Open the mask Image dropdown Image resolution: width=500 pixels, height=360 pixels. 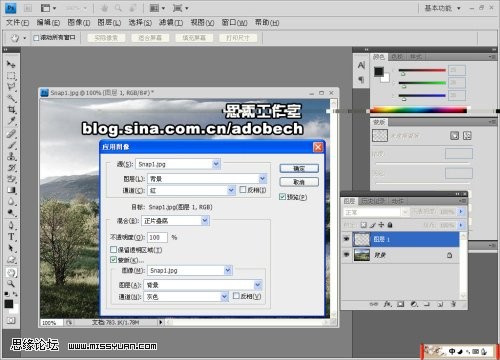pyautogui.click(x=190, y=270)
